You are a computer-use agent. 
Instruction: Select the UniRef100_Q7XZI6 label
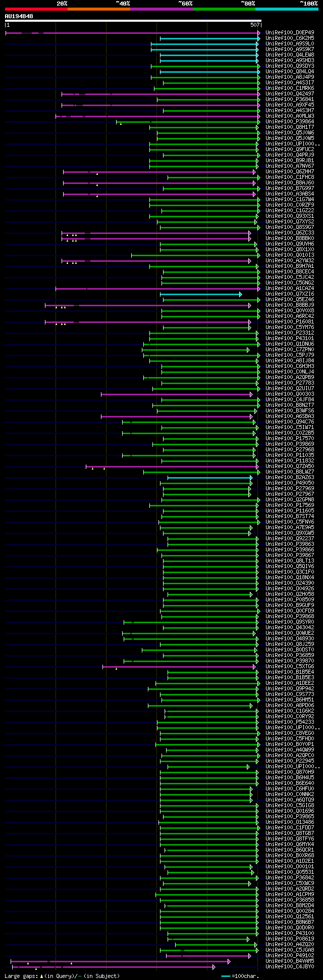point(290,294)
